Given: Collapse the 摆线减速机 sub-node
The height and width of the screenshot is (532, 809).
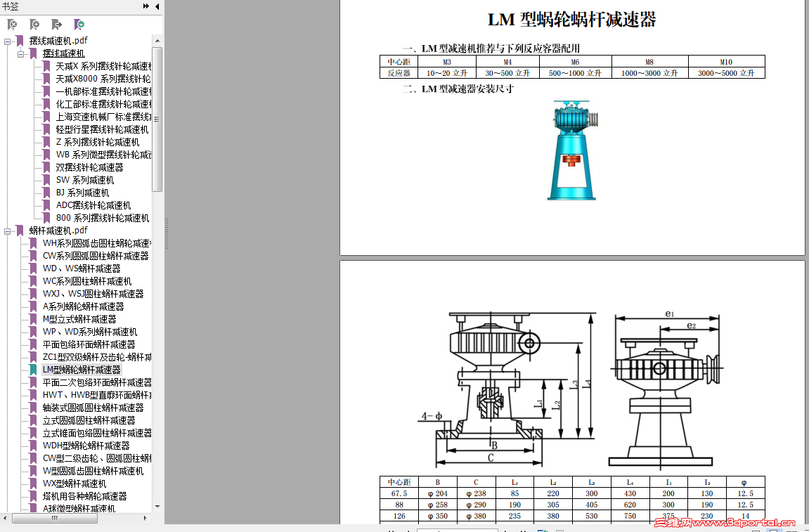Looking at the screenshot, I should tap(20, 53).
